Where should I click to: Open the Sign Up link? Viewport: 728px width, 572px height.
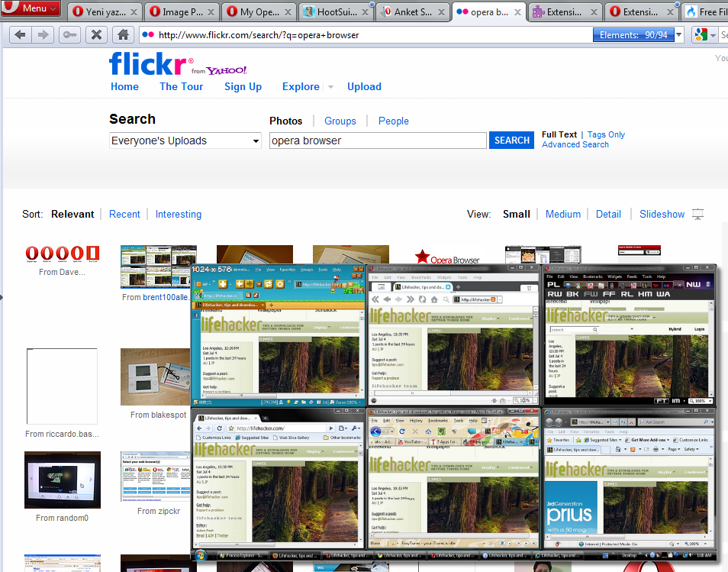(243, 87)
